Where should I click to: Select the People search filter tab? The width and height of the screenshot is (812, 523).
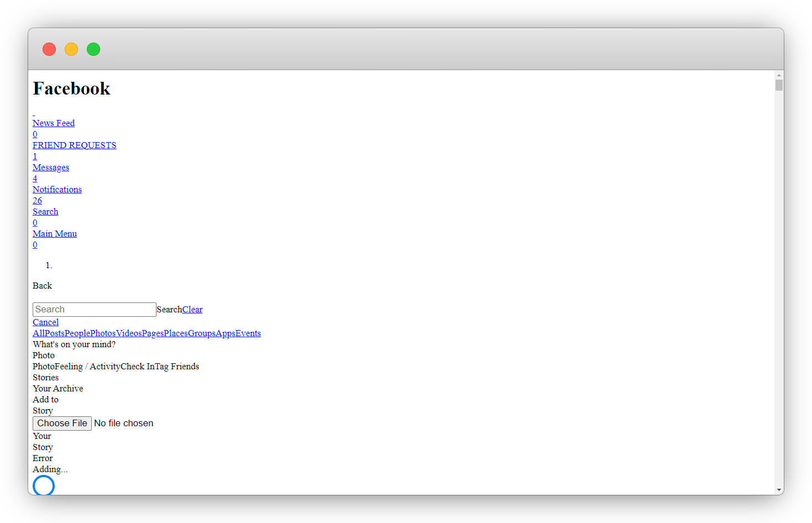[77, 333]
